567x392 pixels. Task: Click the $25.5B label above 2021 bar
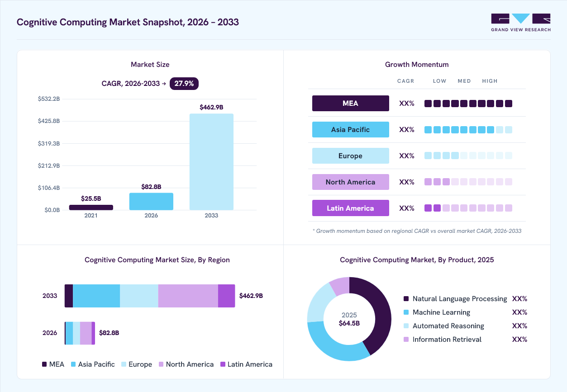(91, 198)
